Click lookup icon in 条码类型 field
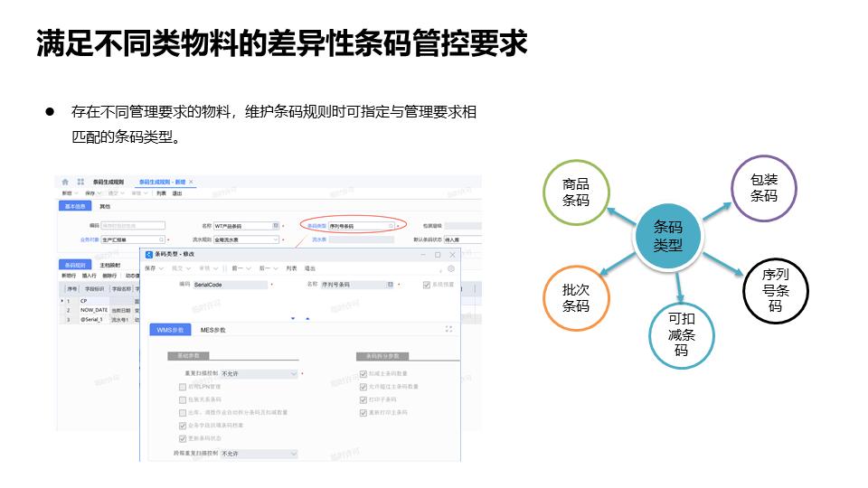 (x=392, y=225)
